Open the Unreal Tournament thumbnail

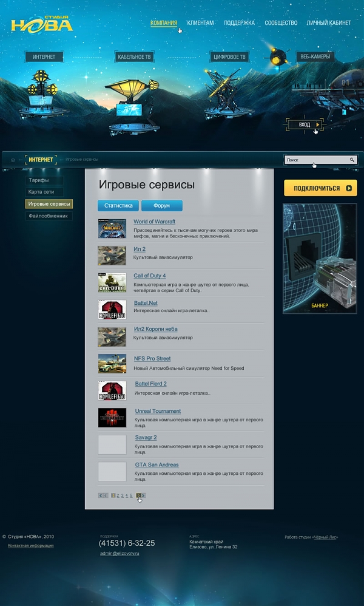pos(112,418)
